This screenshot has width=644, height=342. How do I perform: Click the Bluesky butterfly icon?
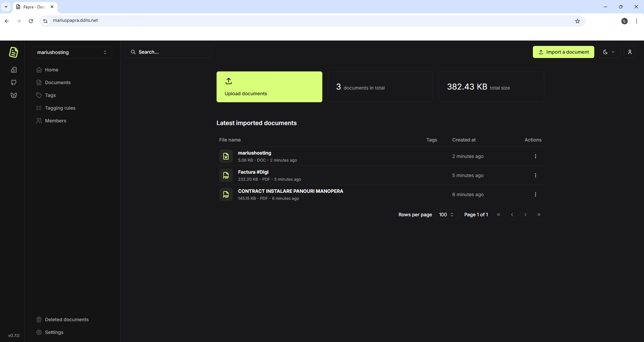(14, 96)
